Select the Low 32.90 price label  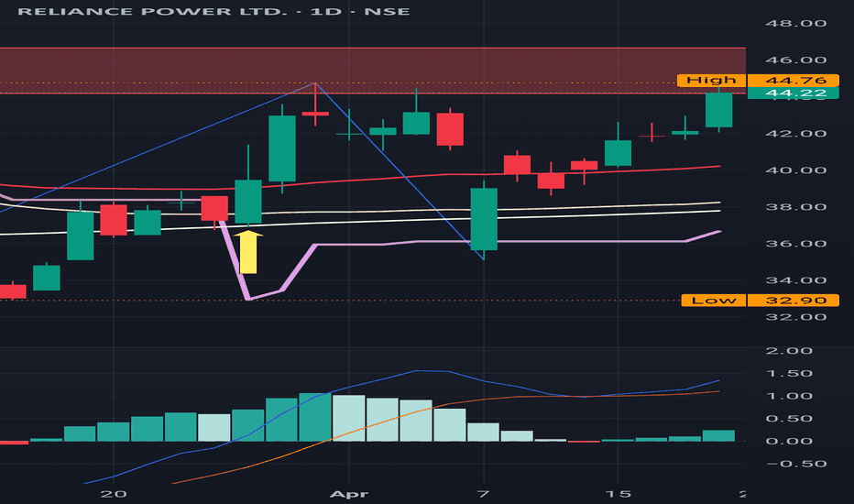click(760, 301)
